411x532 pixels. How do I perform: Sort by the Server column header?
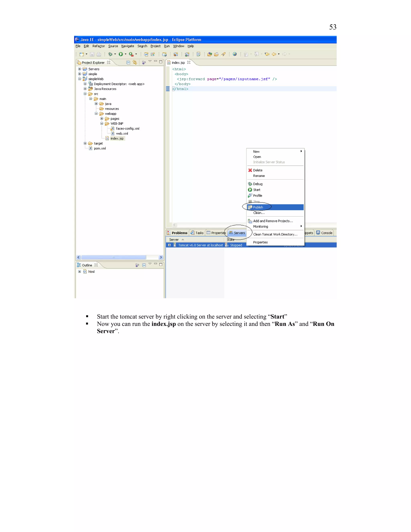pos(195,240)
